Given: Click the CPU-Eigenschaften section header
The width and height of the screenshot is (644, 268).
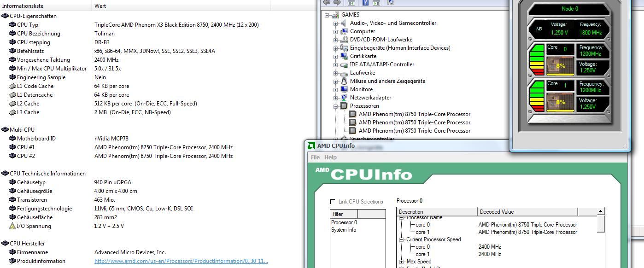Looking at the screenshot, I should tap(33, 16).
